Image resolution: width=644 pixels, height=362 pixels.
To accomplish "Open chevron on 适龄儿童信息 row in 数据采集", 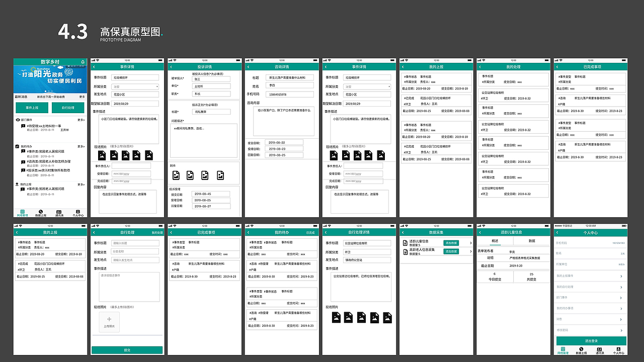I will coord(470,243).
